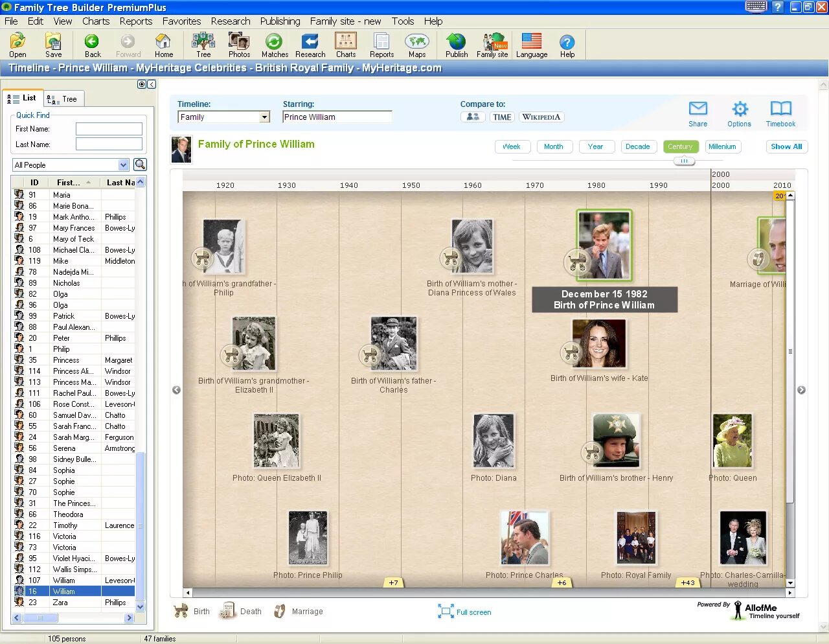The width and height of the screenshot is (829, 644).
Task: Toggle Death events in the legend
Action: click(x=240, y=611)
